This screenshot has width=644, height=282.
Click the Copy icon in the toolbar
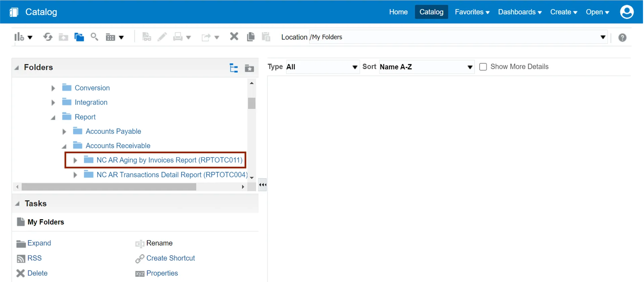pos(251,37)
